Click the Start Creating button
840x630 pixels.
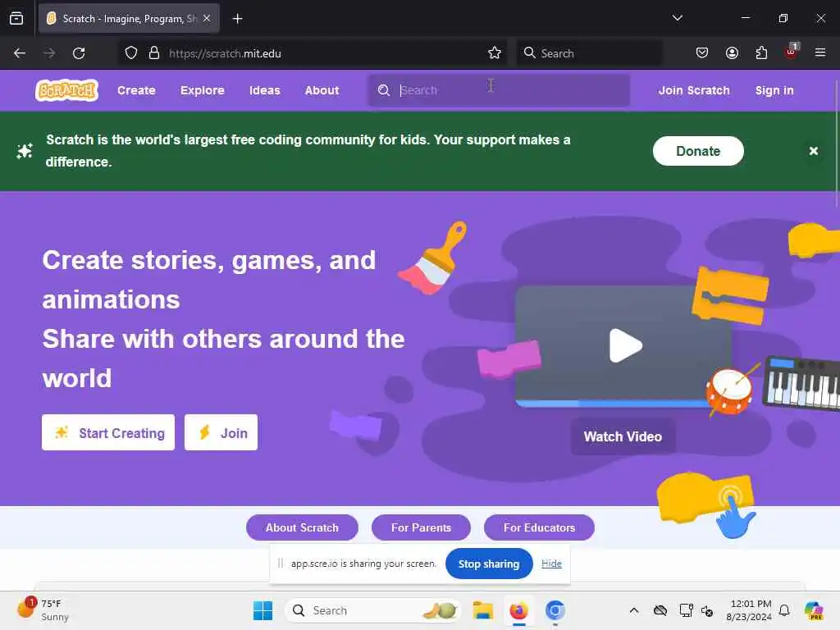(108, 432)
